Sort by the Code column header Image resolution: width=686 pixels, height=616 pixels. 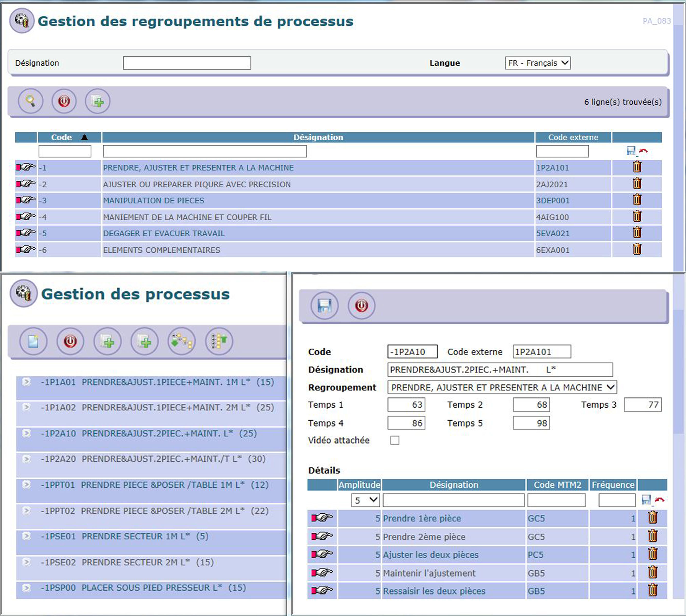(x=69, y=137)
